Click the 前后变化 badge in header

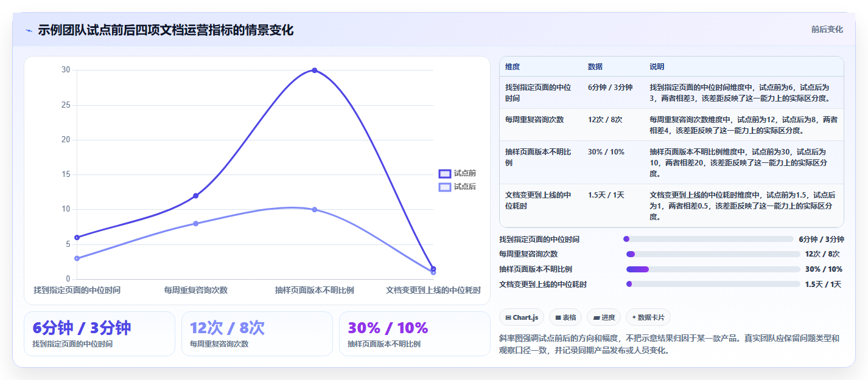tap(827, 29)
